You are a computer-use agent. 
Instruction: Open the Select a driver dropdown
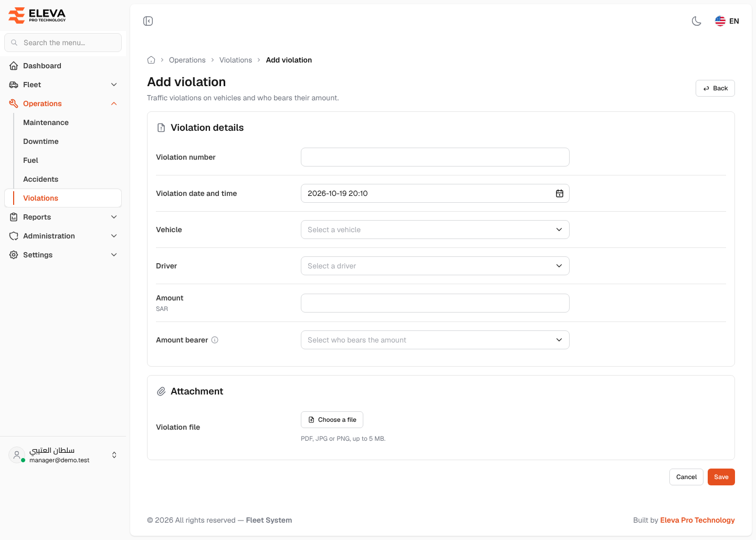point(435,266)
